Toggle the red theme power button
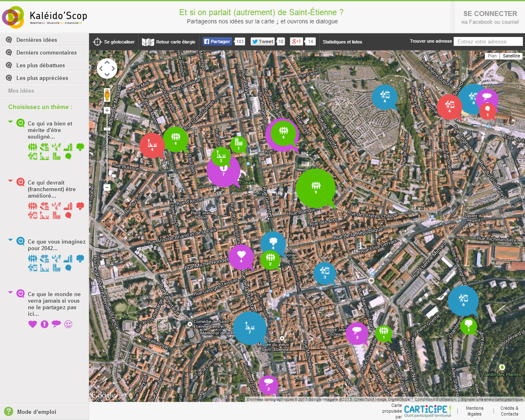 pos(21,182)
